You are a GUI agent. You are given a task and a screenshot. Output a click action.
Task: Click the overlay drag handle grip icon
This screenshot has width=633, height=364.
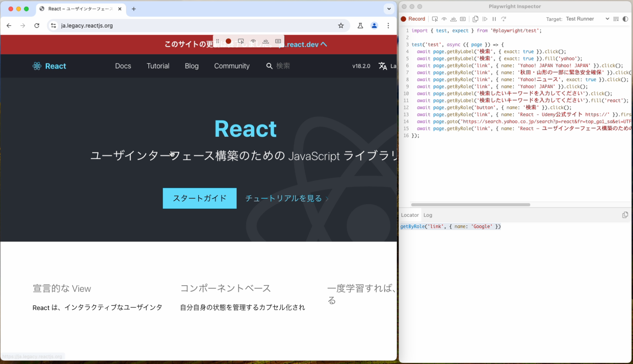pyautogui.click(x=217, y=41)
